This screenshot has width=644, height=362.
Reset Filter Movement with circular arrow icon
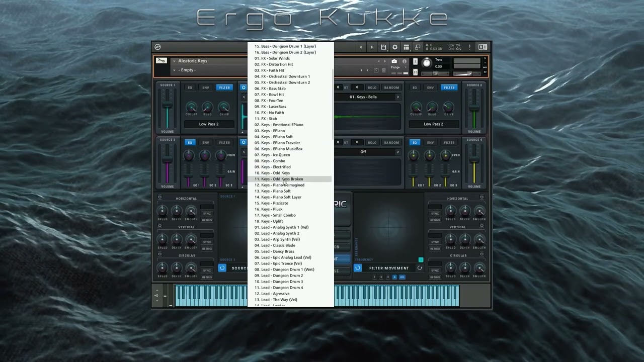point(420,268)
